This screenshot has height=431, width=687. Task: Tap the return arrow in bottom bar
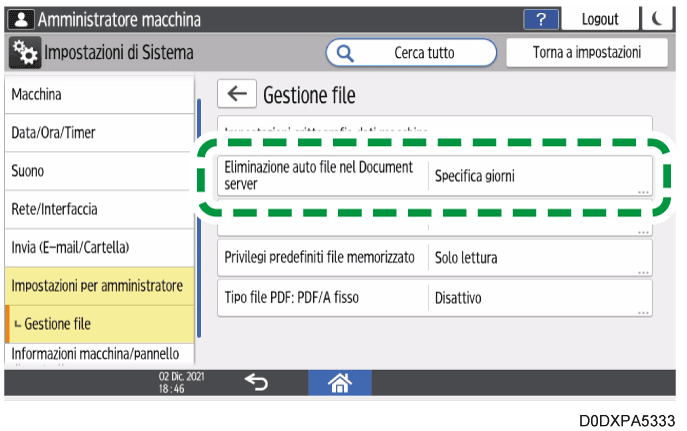[x=256, y=381]
